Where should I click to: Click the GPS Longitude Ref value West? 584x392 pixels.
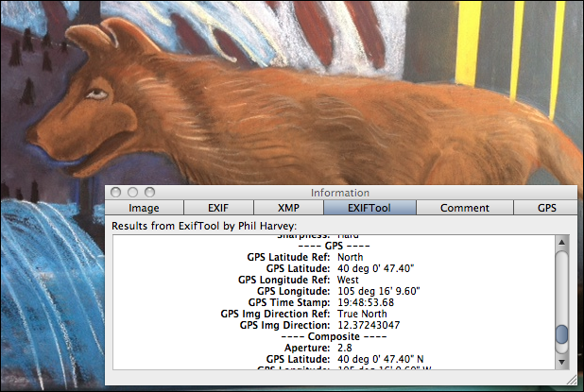[x=348, y=280]
